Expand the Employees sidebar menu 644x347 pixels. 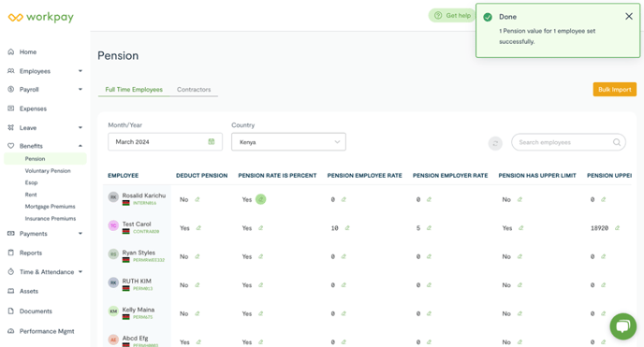coord(80,71)
